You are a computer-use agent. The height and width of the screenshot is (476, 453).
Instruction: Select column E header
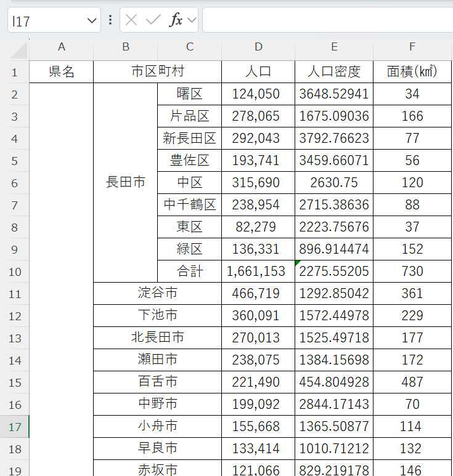(334, 47)
